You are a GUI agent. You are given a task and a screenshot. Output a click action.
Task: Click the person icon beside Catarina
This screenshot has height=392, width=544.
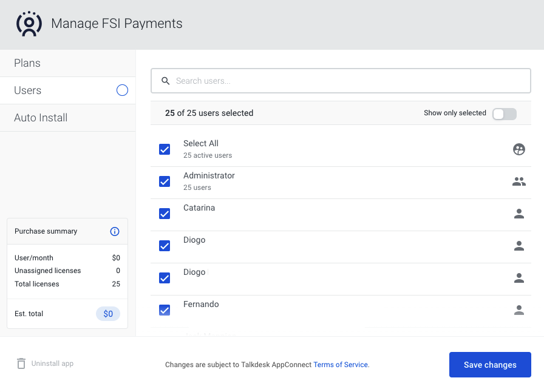click(x=518, y=214)
